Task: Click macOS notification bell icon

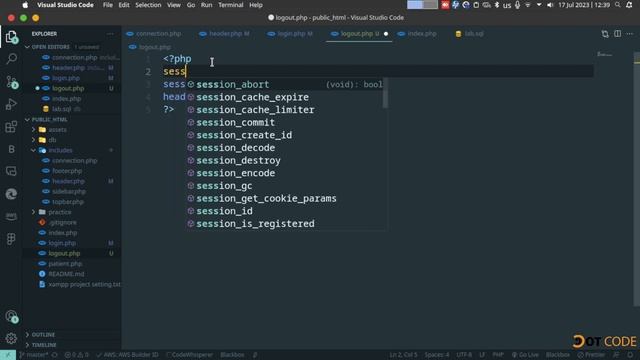Action: [629, 5]
